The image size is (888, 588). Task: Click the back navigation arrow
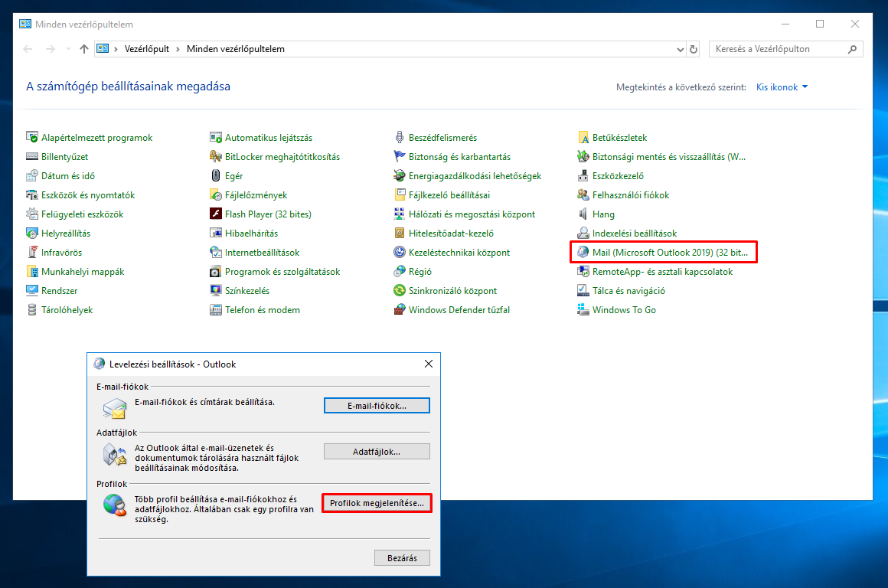pos(28,49)
